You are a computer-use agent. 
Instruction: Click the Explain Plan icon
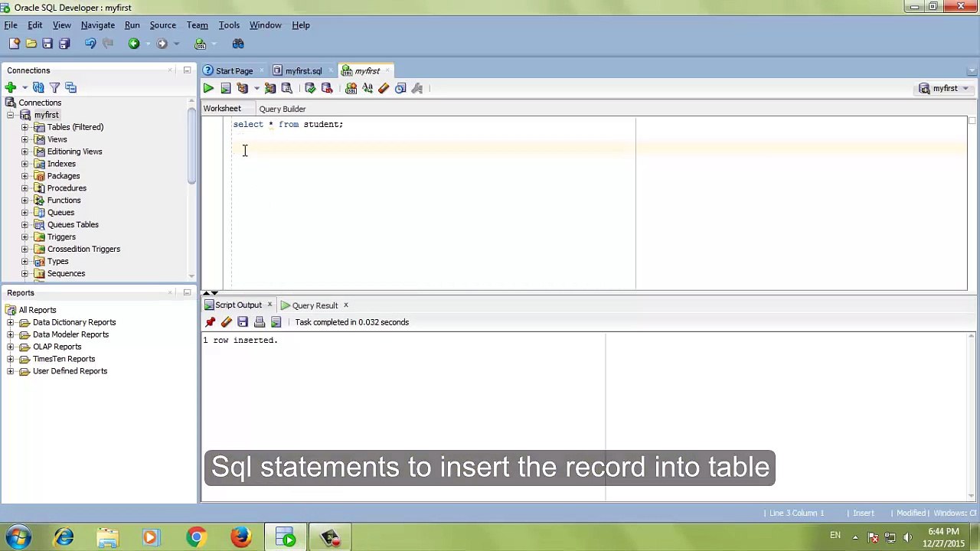point(242,89)
